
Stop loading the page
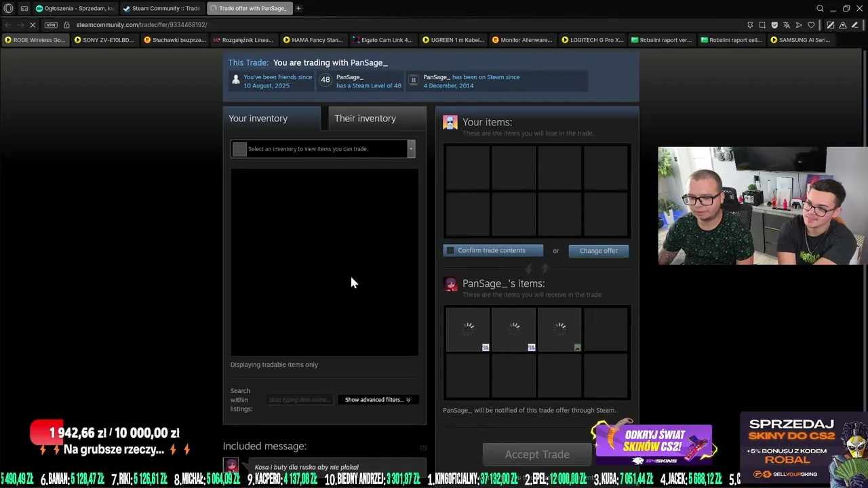click(x=33, y=25)
